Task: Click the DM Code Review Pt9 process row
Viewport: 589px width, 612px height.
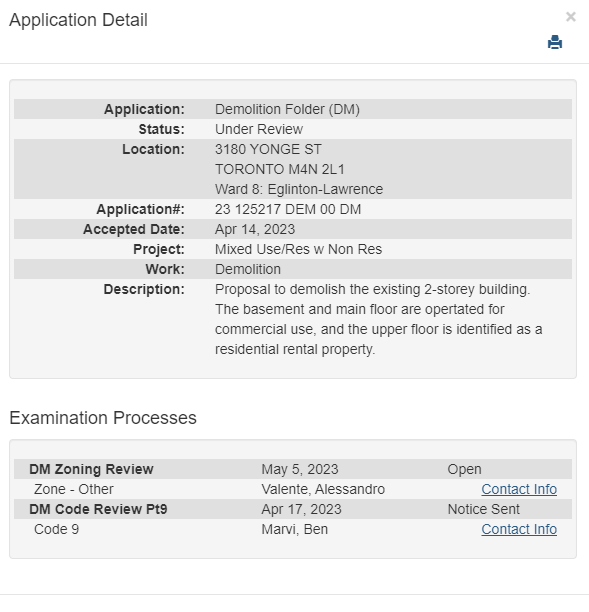Action: pos(293,509)
